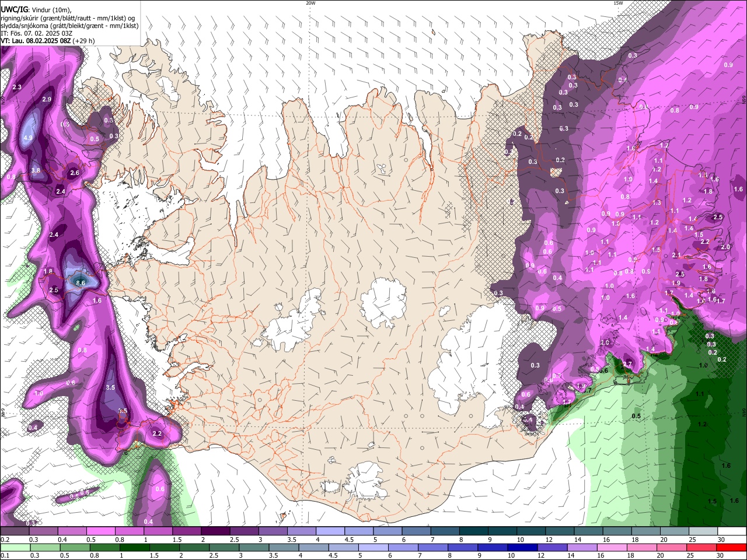Click the '(+29 h)' forecast offset text
Screen dimensions: 747x560
coord(84,41)
